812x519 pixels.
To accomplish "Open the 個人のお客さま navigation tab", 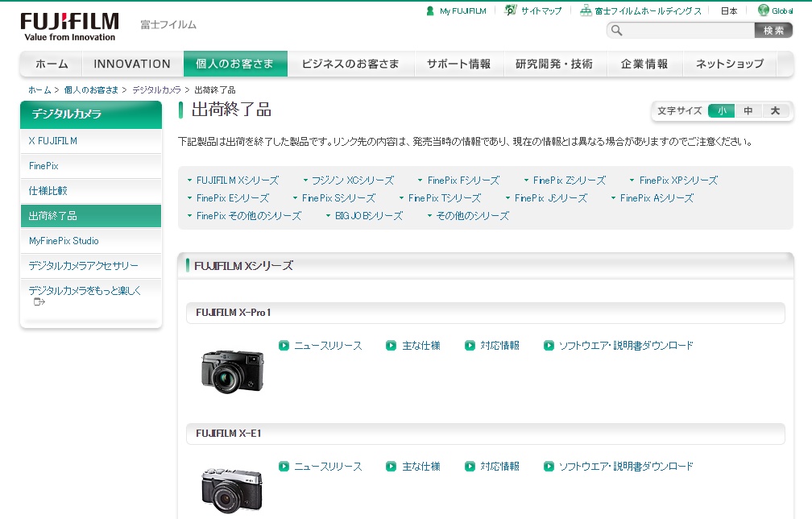I will tap(235, 64).
